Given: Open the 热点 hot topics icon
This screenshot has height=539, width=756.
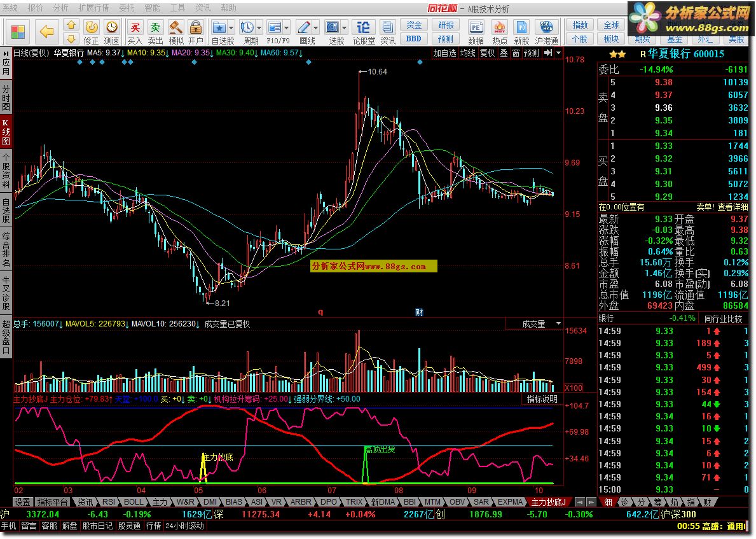Looking at the screenshot, I should [x=500, y=32].
